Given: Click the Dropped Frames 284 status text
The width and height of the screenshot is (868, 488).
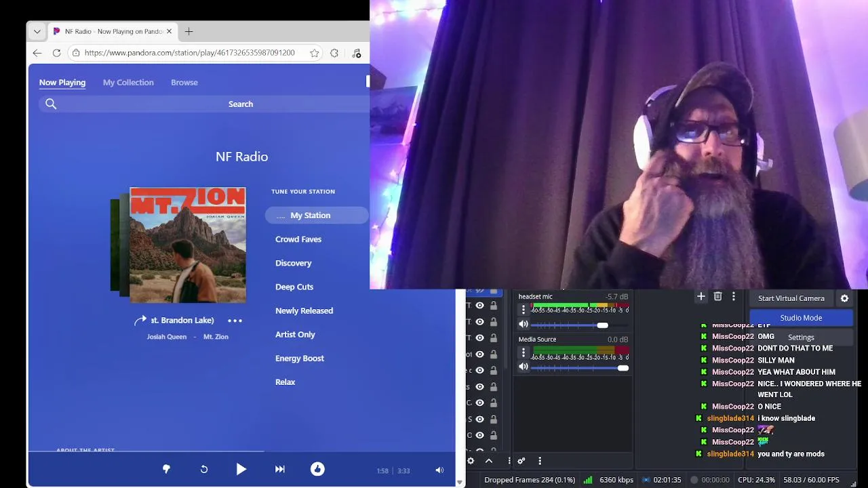Looking at the screenshot, I should pyautogui.click(x=530, y=480).
